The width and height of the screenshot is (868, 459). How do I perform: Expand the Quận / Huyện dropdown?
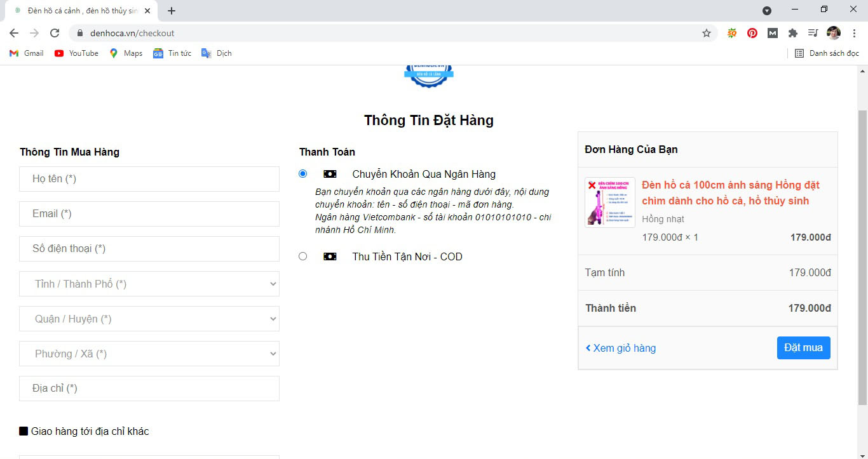click(x=149, y=319)
